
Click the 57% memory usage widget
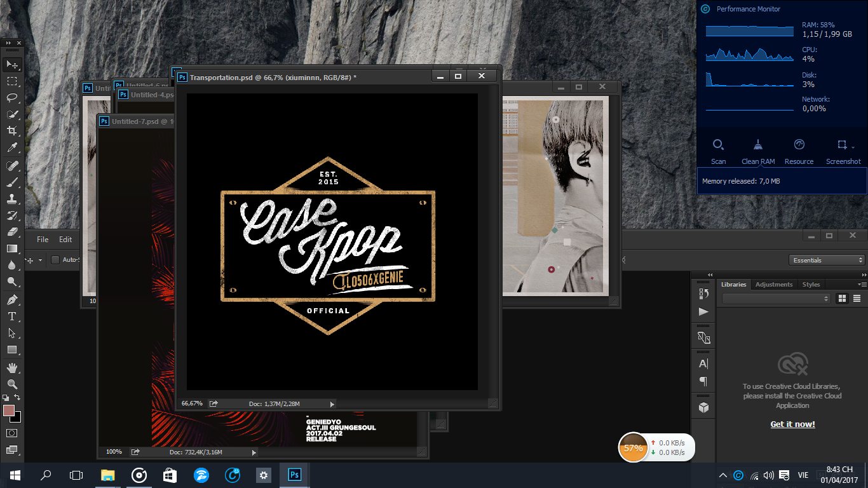(x=634, y=447)
